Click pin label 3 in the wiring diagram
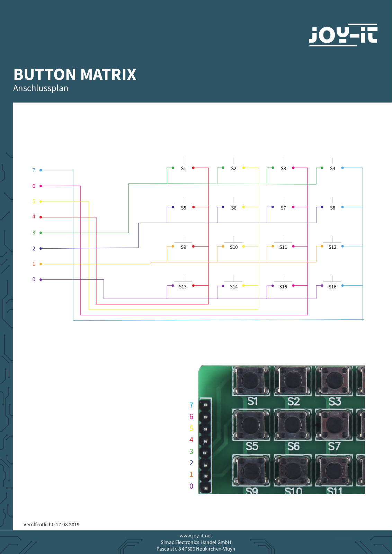This screenshot has height=554, width=392. 34,233
